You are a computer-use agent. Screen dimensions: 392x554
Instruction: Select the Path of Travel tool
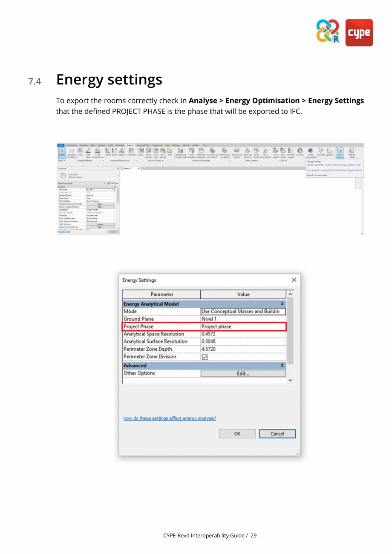click(351, 152)
